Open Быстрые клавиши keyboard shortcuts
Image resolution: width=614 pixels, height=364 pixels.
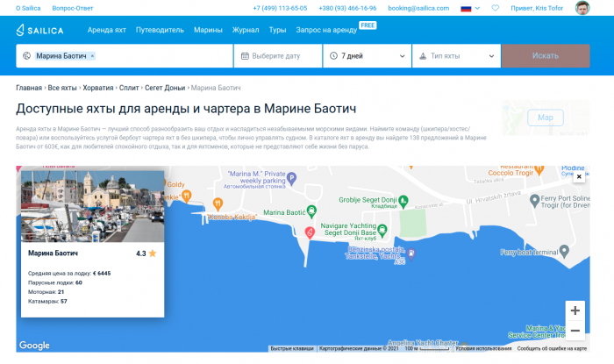292,348
